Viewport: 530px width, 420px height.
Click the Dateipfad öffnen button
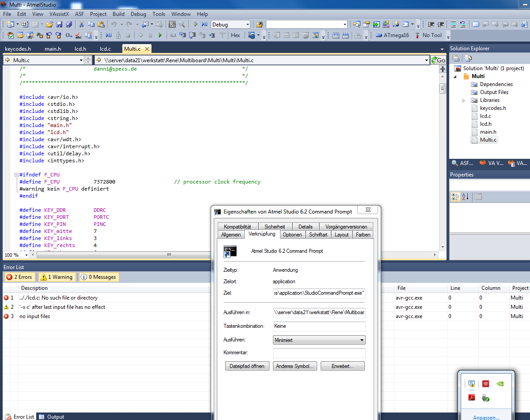click(247, 366)
